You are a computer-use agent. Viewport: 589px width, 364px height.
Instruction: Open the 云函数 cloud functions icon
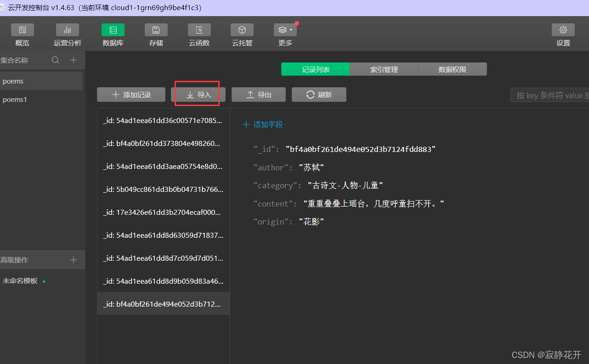tap(199, 30)
